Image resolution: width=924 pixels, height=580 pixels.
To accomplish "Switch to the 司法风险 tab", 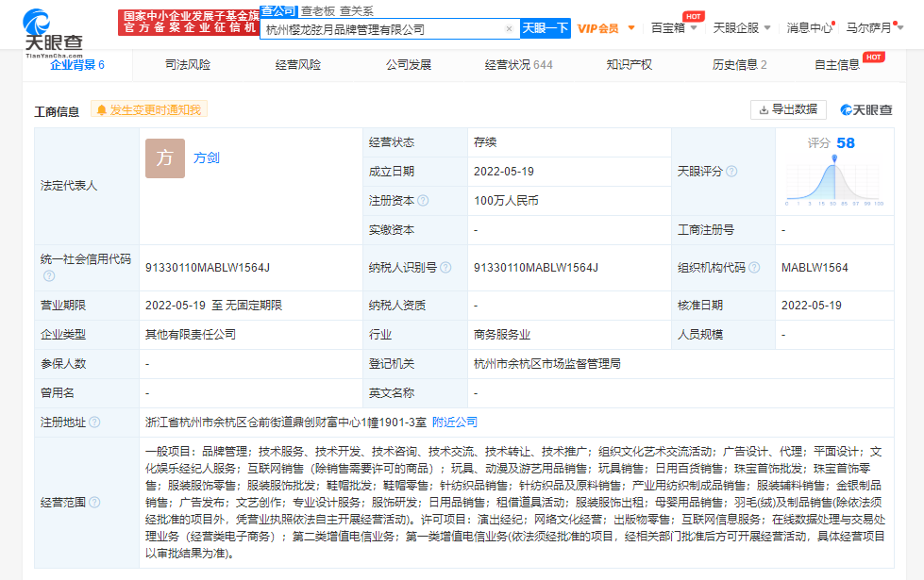I will click(x=188, y=65).
